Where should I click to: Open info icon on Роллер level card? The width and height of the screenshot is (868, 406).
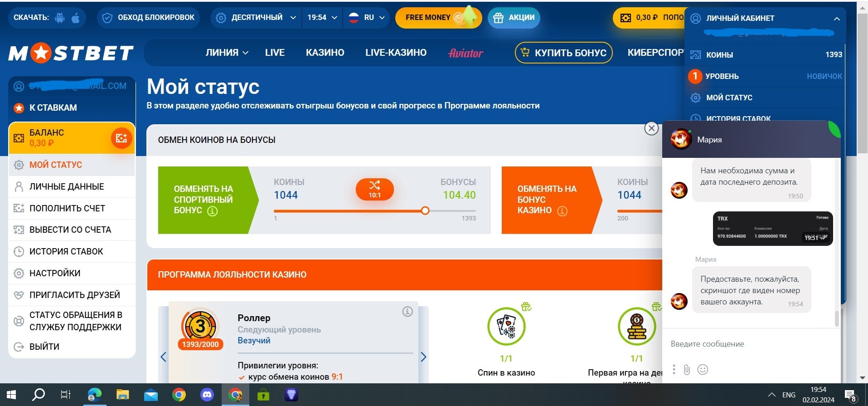[x=407, y=312]
